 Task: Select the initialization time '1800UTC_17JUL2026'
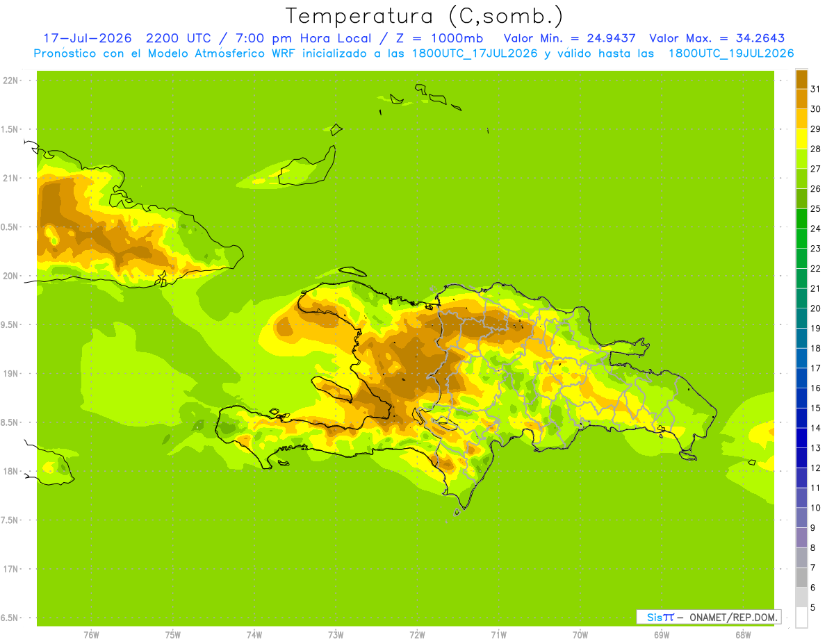(475, 53)
